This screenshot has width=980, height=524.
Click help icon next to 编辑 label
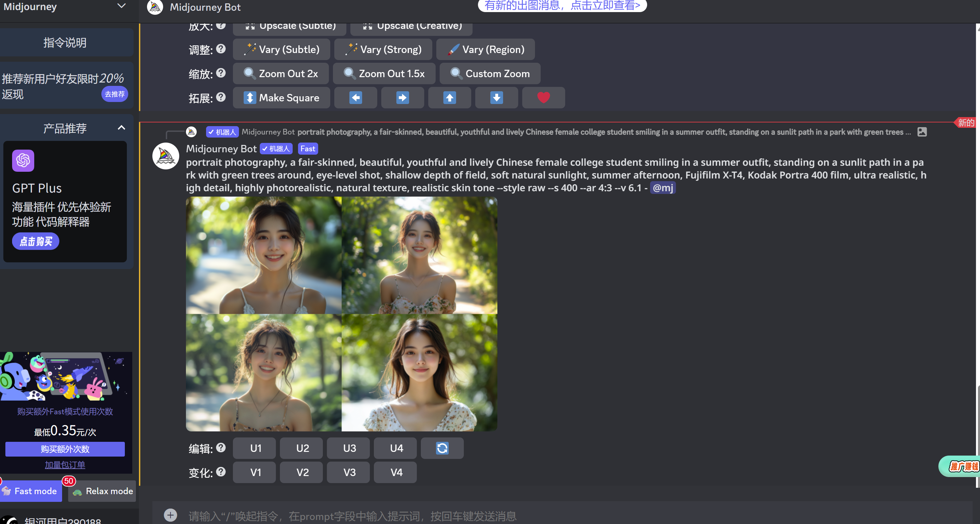tap(221, 448)
